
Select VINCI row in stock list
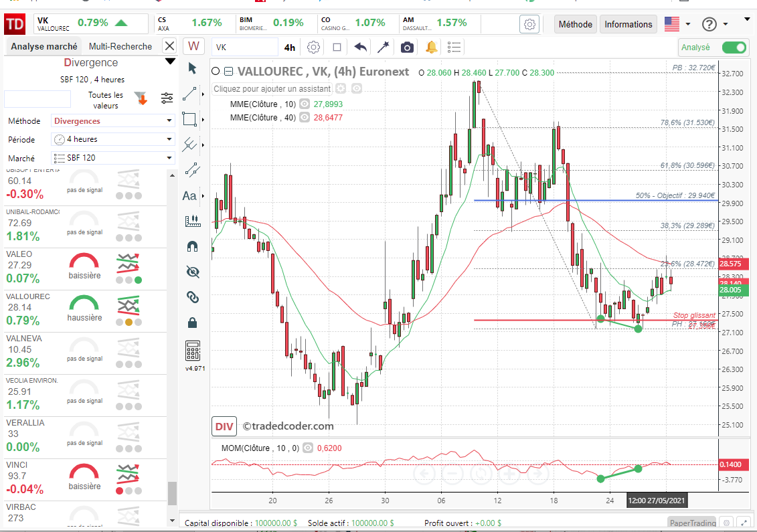tap(85, 480)
